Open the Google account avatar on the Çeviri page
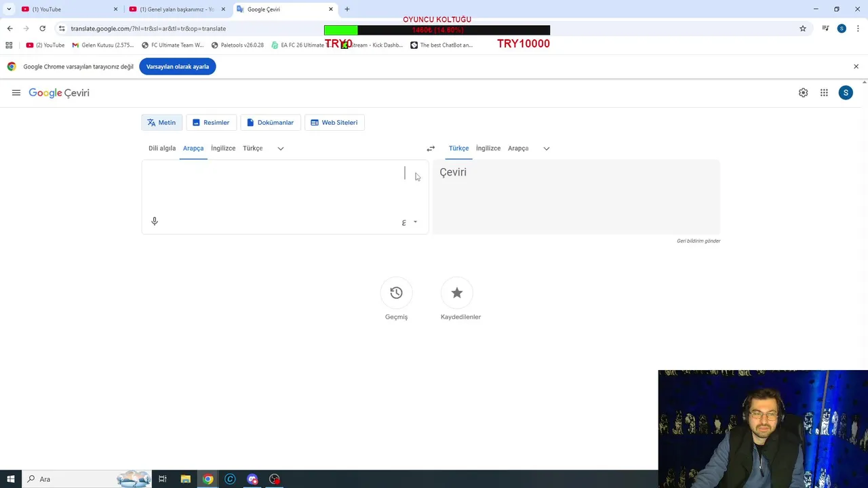The width and height of the screenshot is (868, 488). [846, 93]
